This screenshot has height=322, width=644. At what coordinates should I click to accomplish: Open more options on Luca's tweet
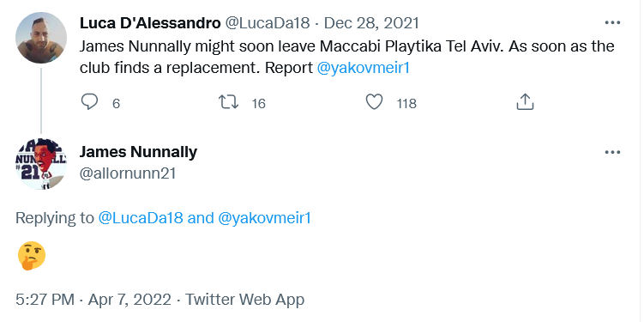[612, 23]
